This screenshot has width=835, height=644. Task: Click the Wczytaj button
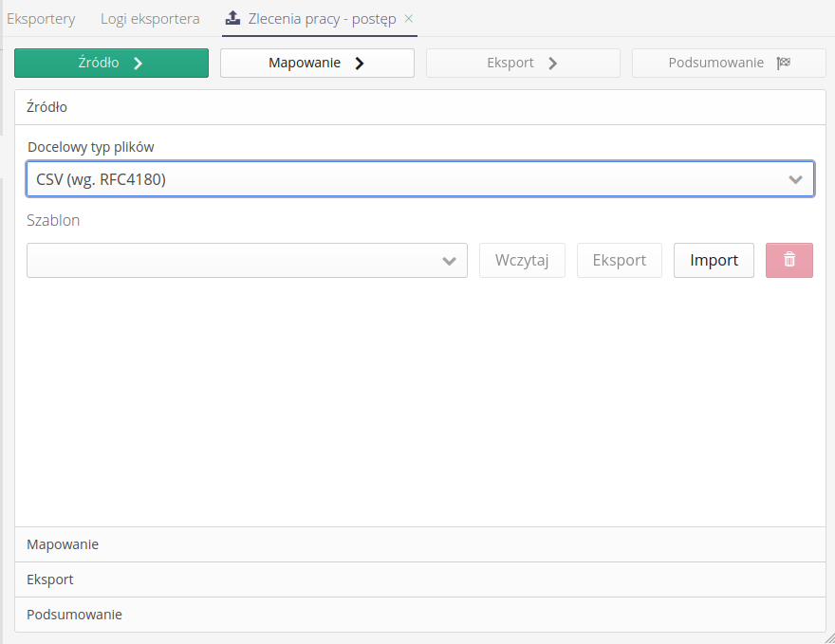[522, 260]
